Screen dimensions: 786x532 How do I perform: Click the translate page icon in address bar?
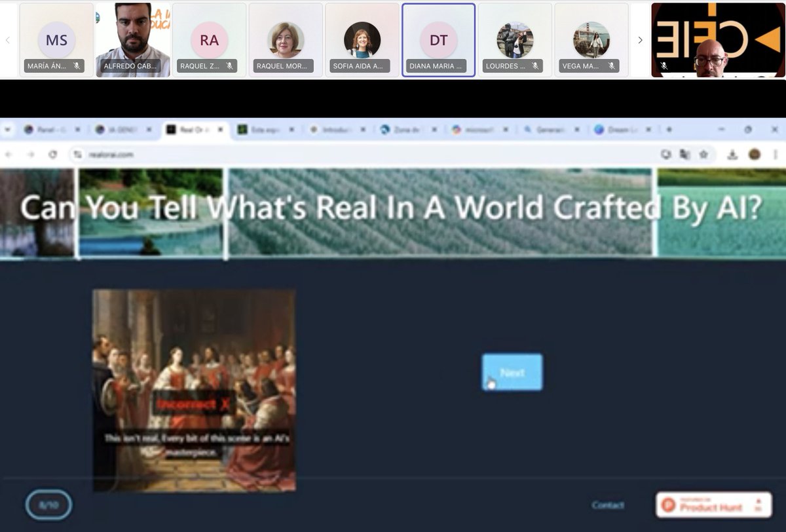click(x=685, y=155)
